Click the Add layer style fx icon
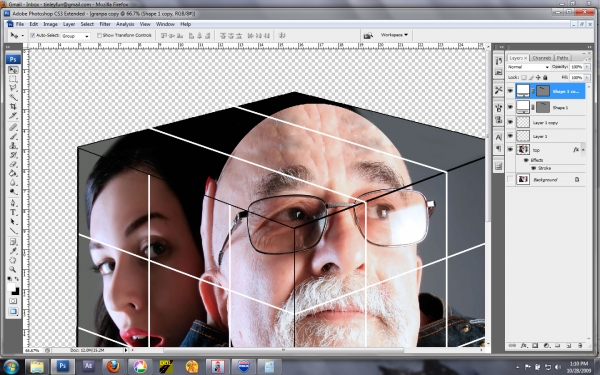600x375 pixels. 523,346
